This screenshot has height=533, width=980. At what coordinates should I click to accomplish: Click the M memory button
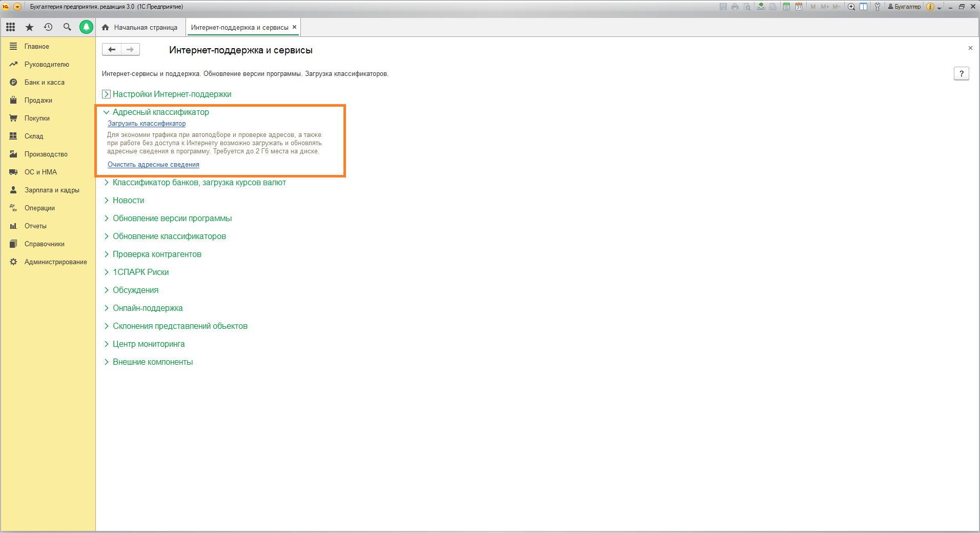[x=813, y=7]
